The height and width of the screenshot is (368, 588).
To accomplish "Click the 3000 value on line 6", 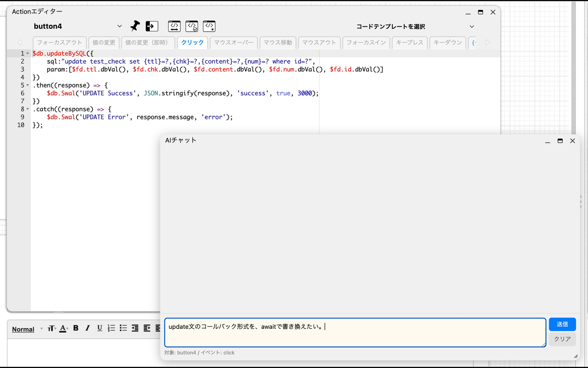I will [x=305, y=93].
